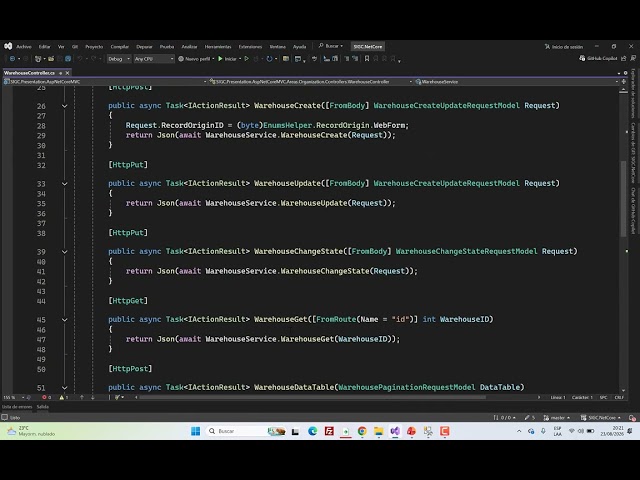Click the uncomment selected lines icon
This screenshot has height=480, width=640.
pyautogui.click(x=355, y=59)
